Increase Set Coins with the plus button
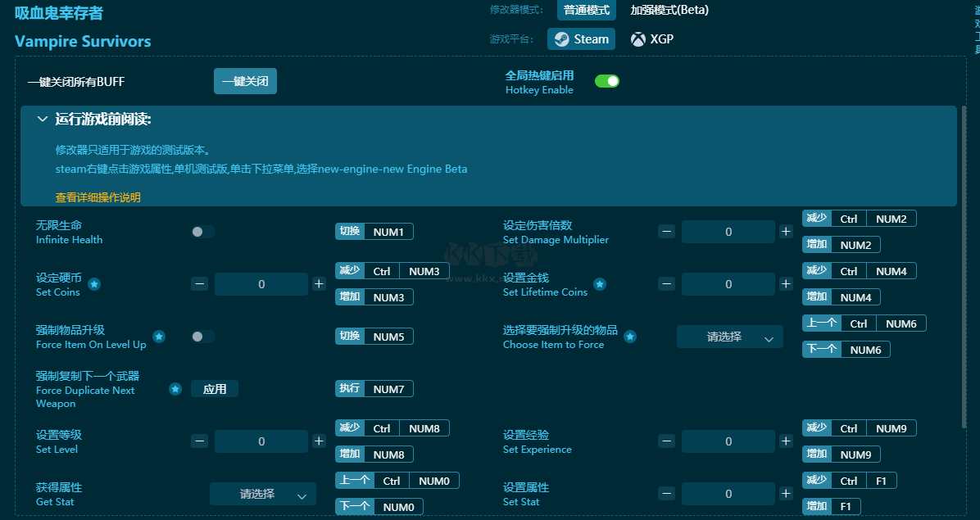980x520 pixels. pos(319,284)
